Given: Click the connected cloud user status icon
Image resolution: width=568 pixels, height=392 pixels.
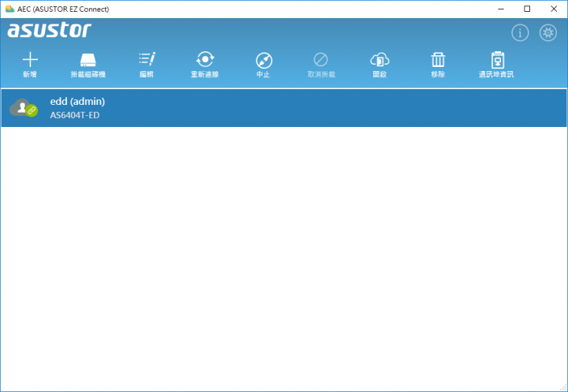Looking at the screenshot, I should click(24, 108).
